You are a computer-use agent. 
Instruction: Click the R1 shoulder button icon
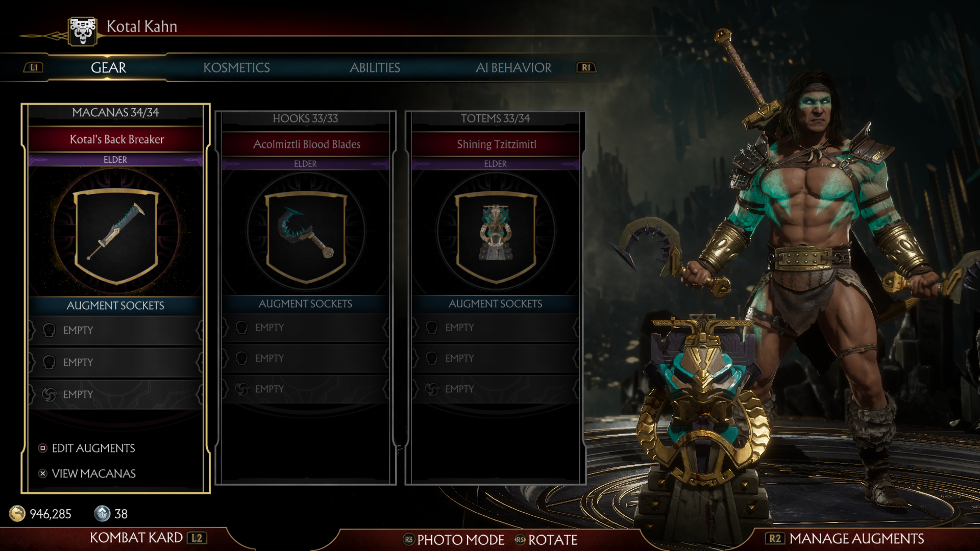coord(586,67)
